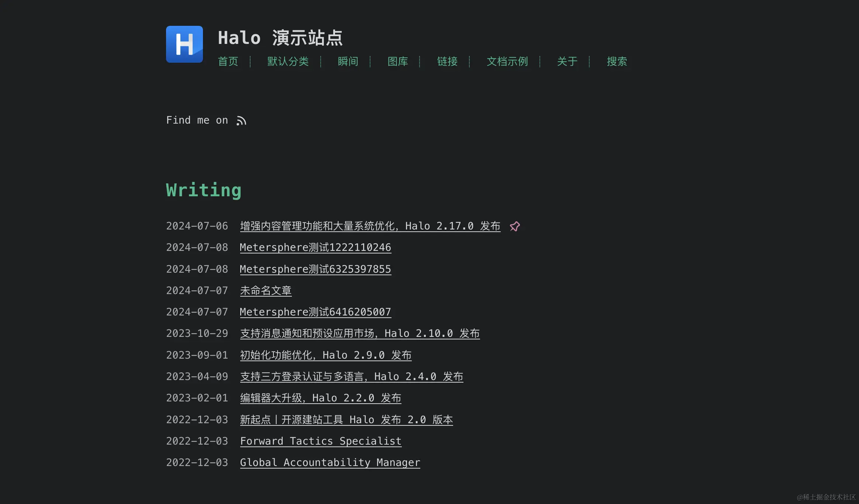Open 文档示例 from the navigation

[507, 61]
